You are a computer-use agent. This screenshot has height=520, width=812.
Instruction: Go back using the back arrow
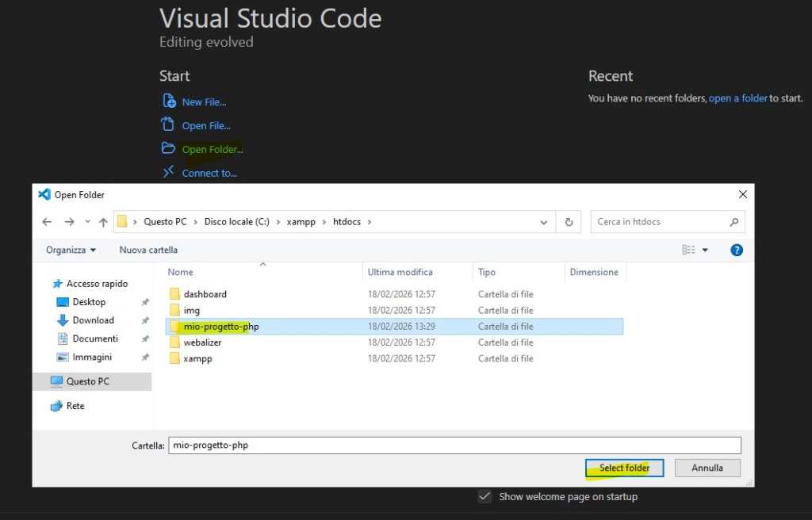(47, 222)
